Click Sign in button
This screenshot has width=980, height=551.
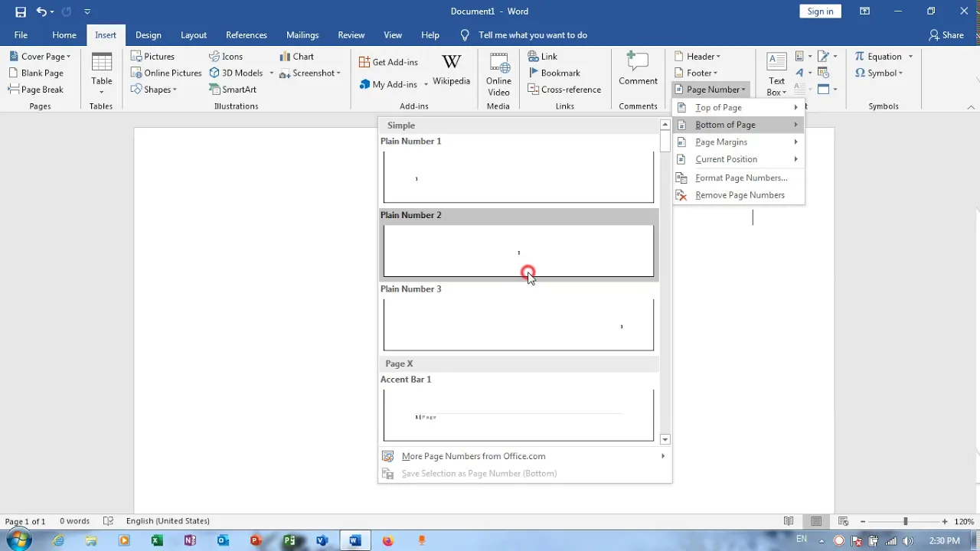(820, 11)
